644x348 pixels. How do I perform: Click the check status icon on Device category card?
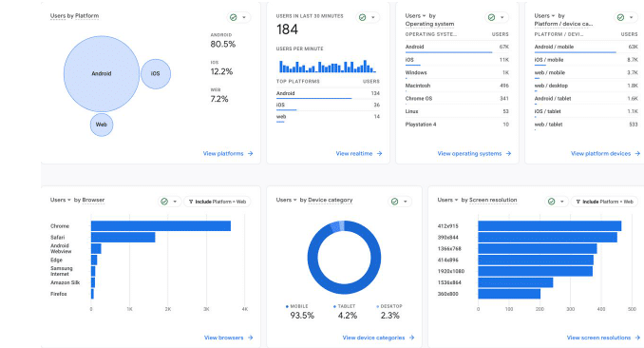(x=395, y=202)
